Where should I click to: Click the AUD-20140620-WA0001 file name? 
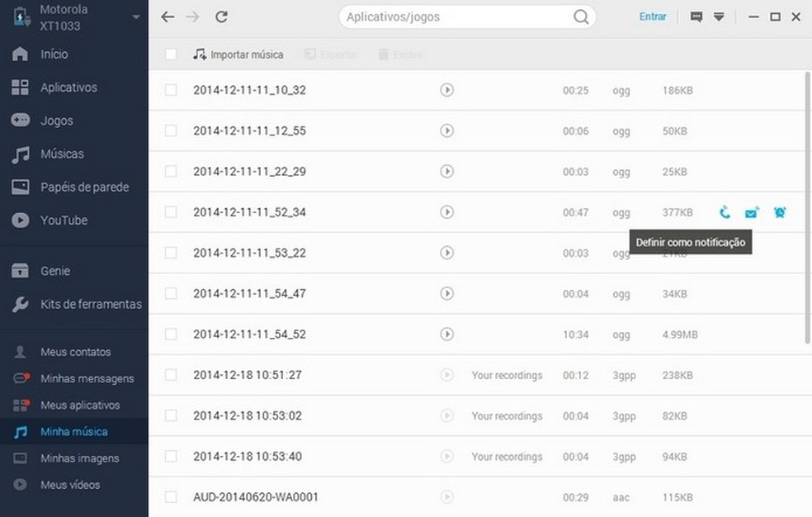(256, 497)
